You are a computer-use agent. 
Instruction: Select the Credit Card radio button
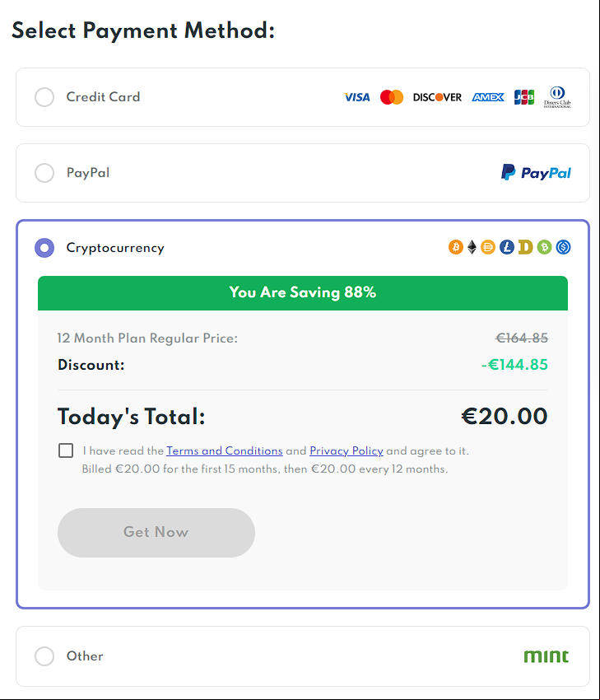tap(44, 97)
